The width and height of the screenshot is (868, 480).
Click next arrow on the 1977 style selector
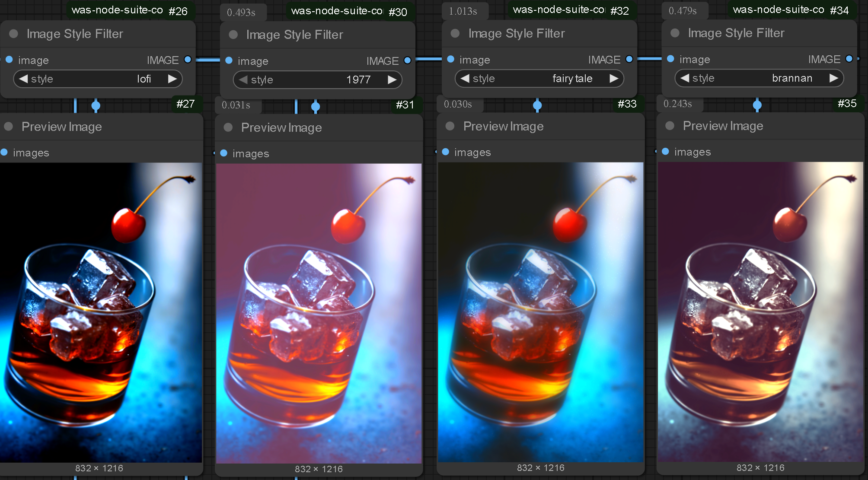392,79
